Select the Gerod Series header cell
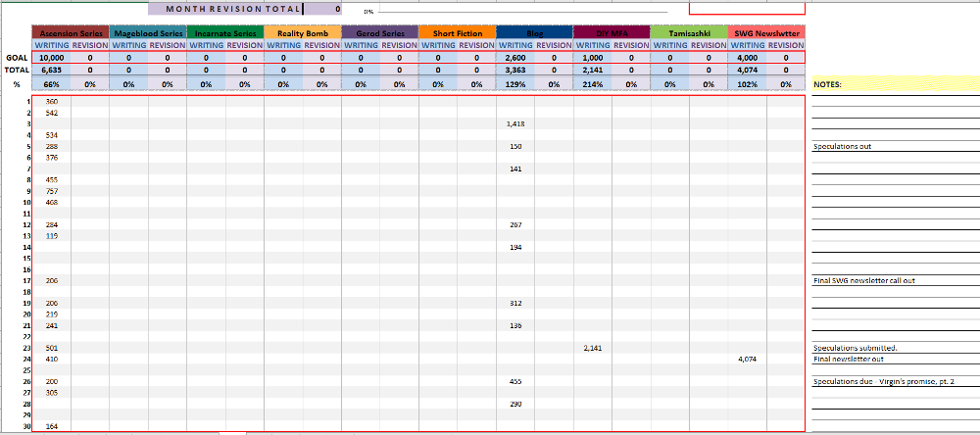This screenshot has width=980, height=435. (x=379, y=33)
